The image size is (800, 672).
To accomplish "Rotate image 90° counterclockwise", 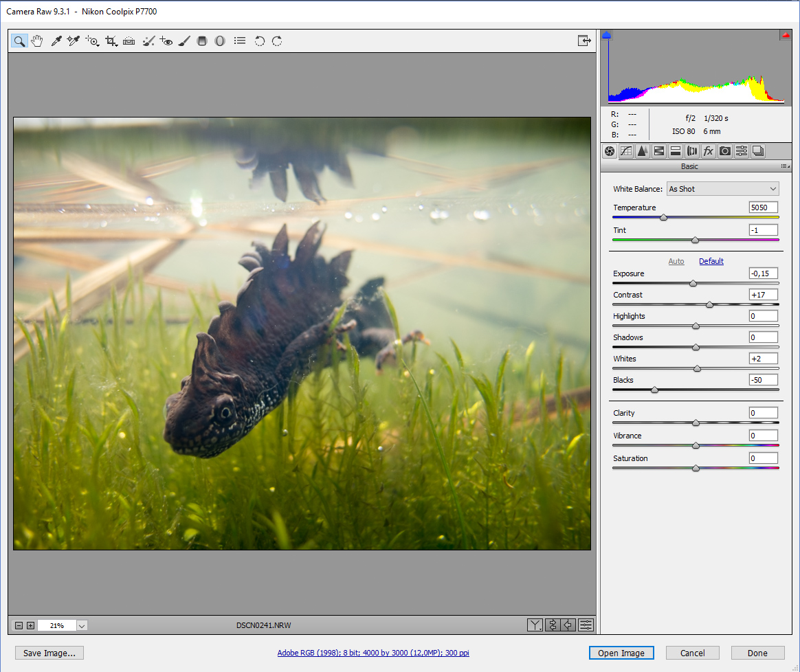I will (259, 41).
